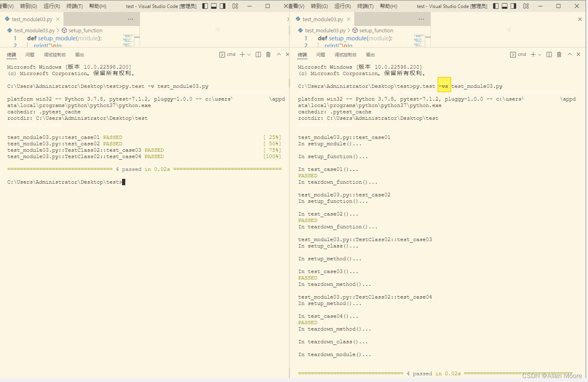
Task: Click def setup_module code line in right editor
Action: pyautogui.click(x=355, y=38)
